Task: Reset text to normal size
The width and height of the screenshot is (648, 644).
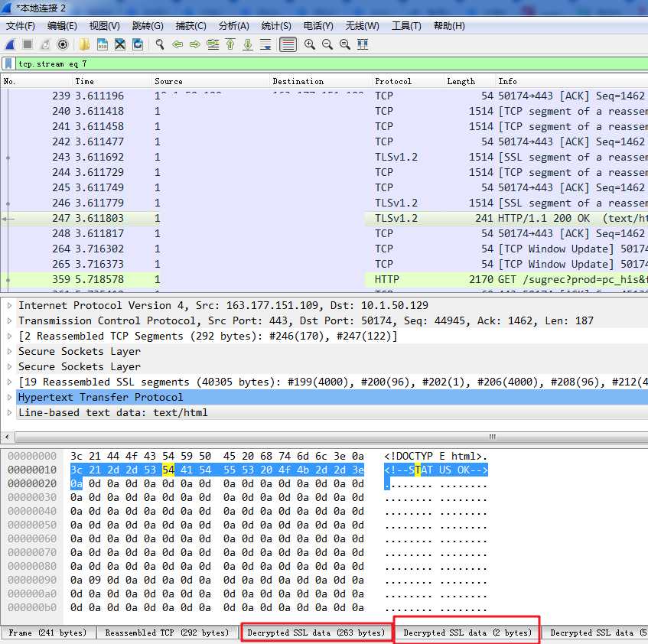Action: [345, 44]
